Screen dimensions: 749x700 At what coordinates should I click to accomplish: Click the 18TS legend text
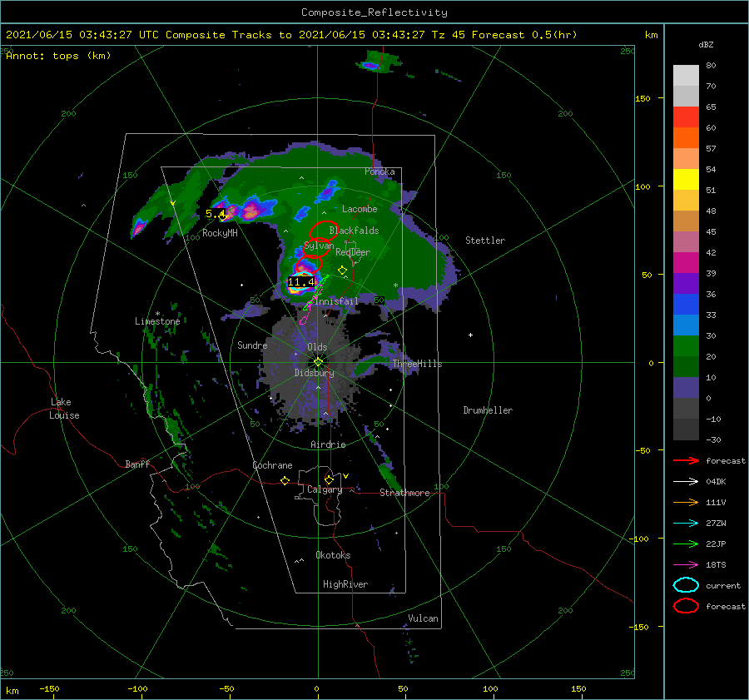(716, 565)
